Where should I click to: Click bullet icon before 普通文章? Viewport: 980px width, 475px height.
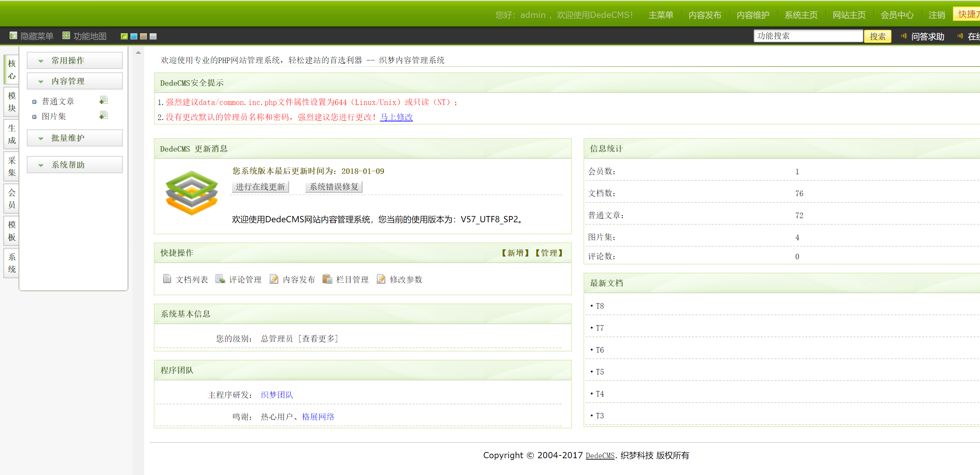pyautogui.click(x=34, y=102)
